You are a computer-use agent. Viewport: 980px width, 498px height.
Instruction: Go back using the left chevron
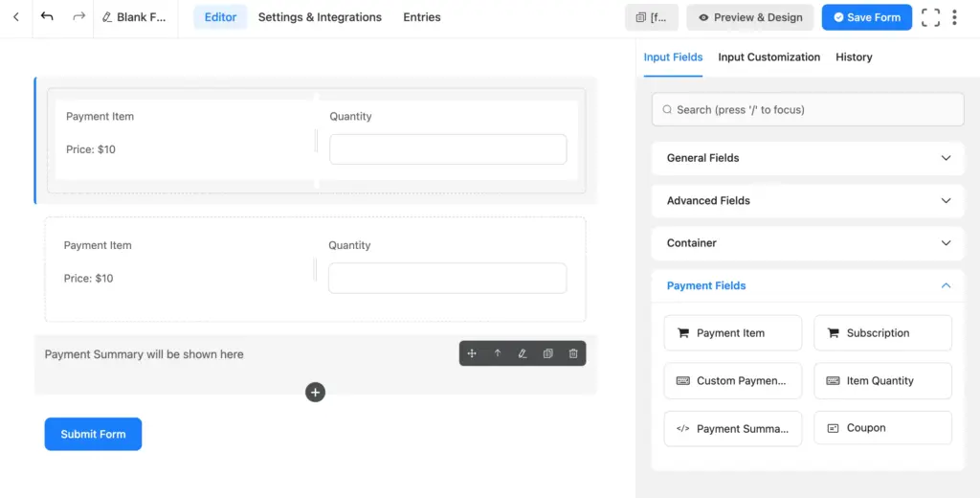pos(16,17)
